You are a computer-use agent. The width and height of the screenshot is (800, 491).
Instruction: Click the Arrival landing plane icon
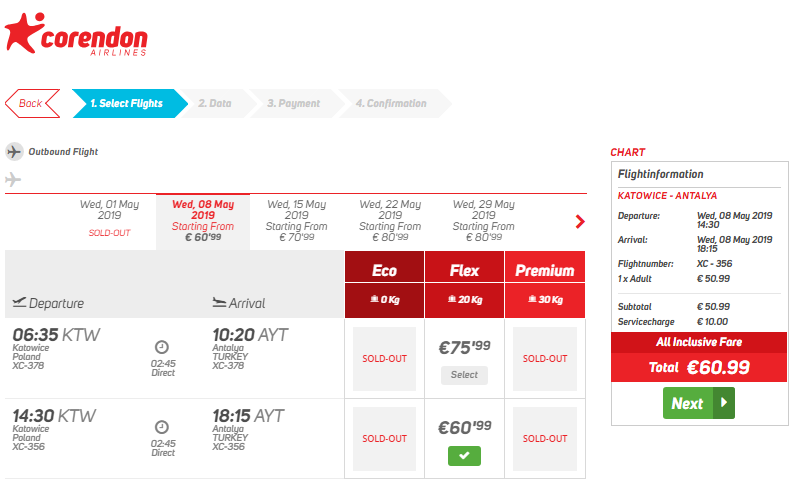219,302
